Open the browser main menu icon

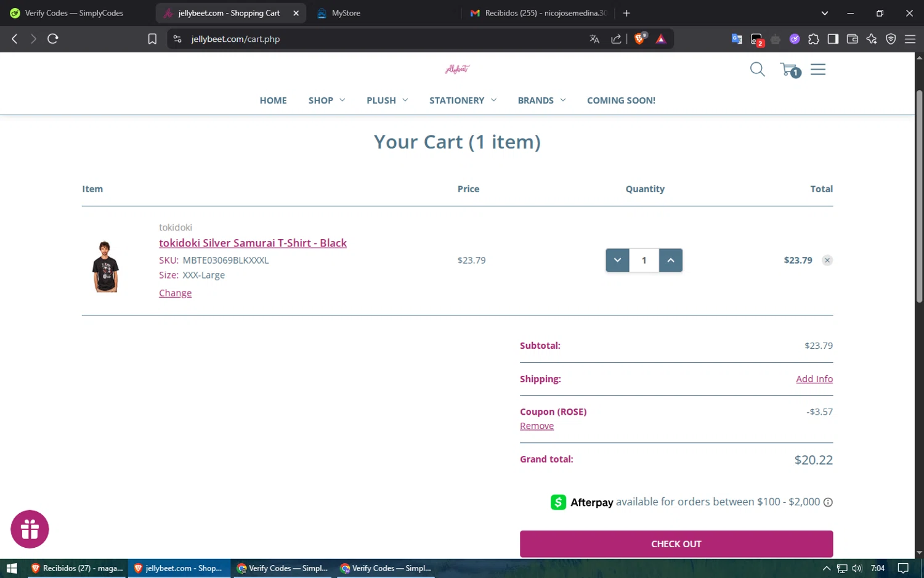pyautogui.click(x=910, y=39)
